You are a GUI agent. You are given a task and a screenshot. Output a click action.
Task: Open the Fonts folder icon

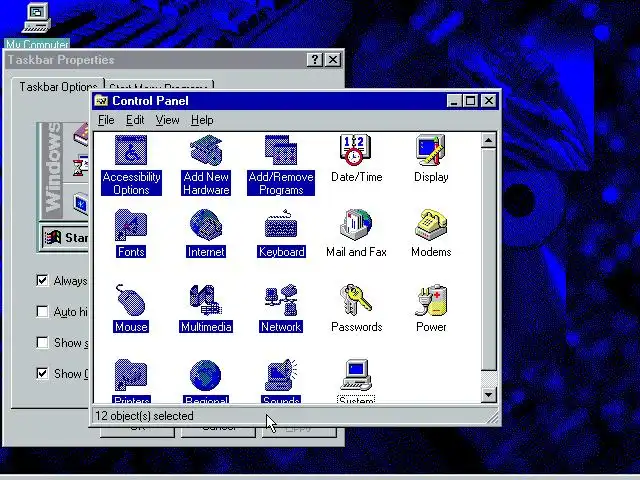click(x=131, y=225)
